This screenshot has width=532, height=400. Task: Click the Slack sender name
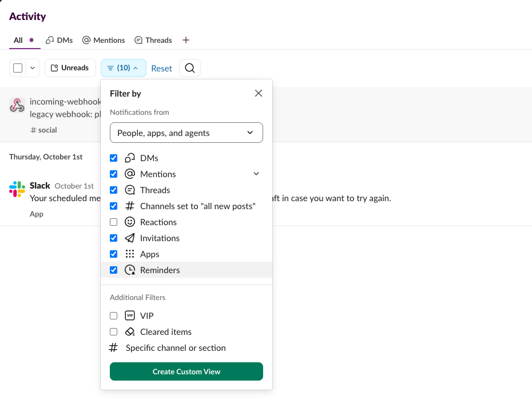(39, 186)
